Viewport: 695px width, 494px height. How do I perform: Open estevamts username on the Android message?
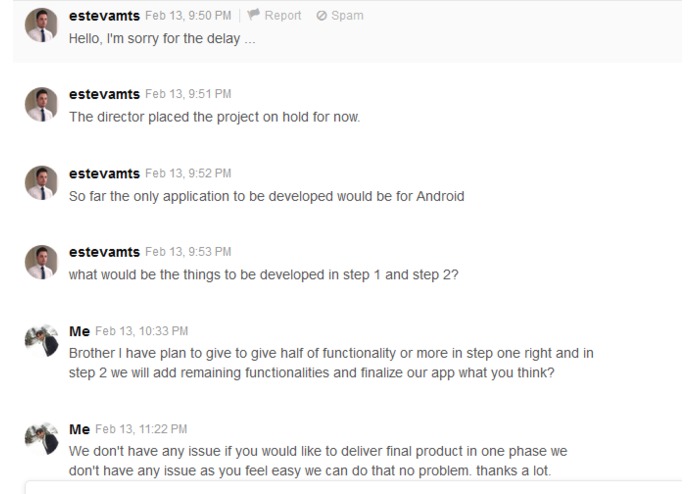point(104,173)
